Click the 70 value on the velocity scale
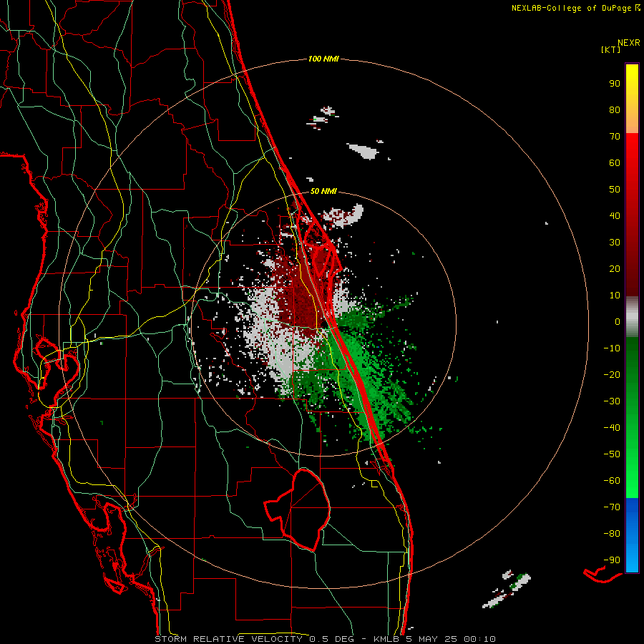Screen dimensions: 644x644 (x=615, y=137)
